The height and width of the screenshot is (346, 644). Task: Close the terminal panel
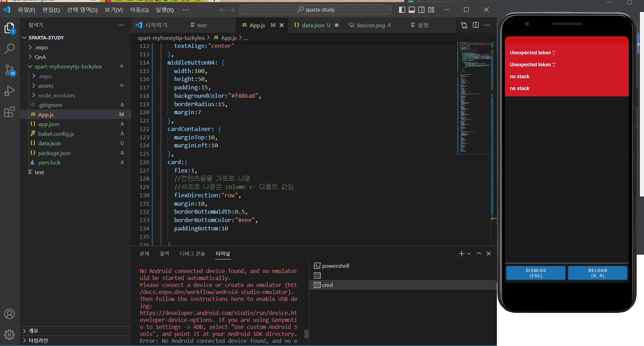point(489,254)
